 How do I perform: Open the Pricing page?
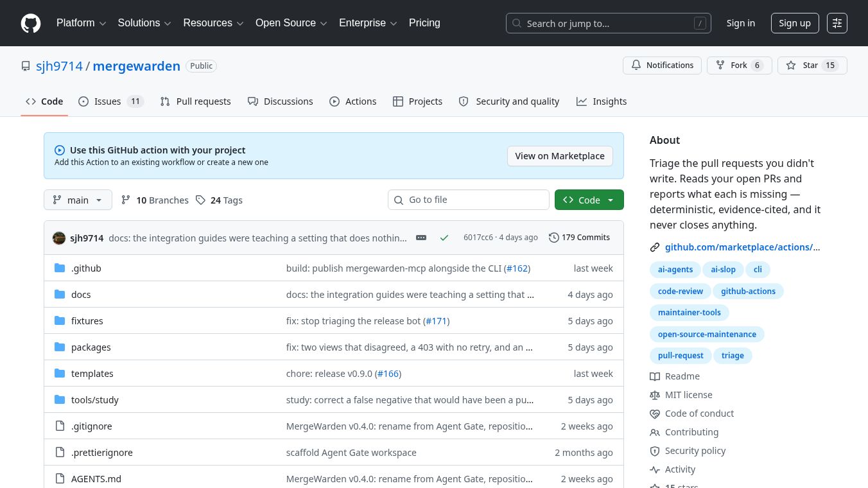pos(424,23)
